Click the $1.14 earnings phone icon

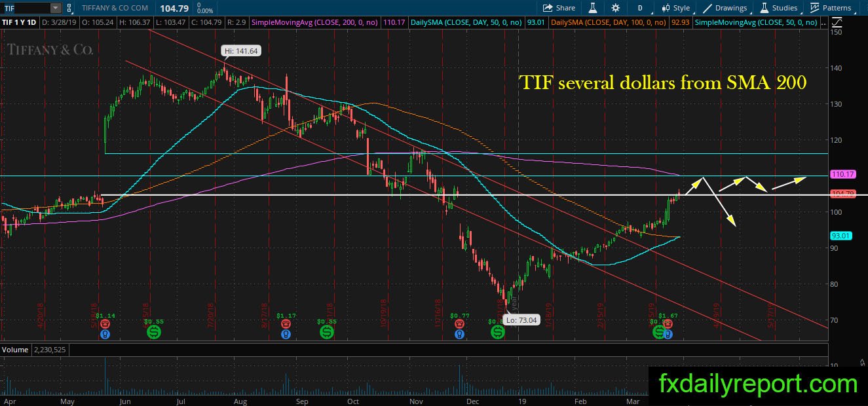(x=105, y=323)
